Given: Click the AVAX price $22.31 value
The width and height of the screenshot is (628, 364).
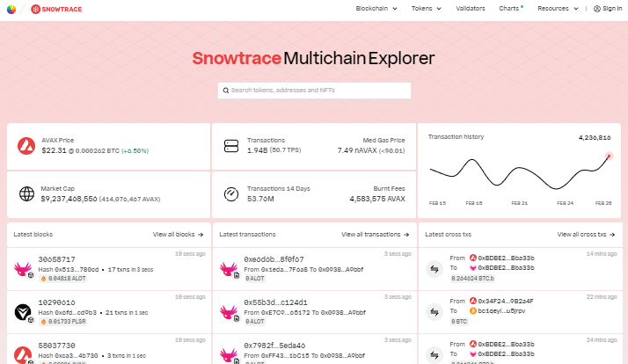Looking at the screenshot, I should 54,150.
